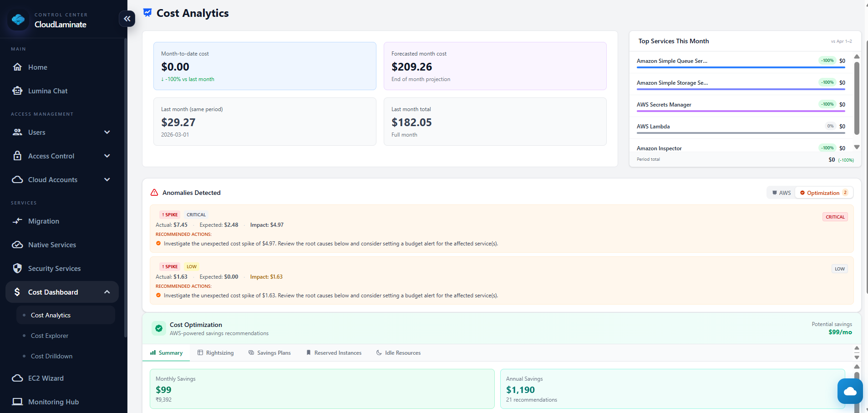Launch the EC2 Wizard
Image resolution: width=868 pixels, height=413 pixels.
click(x=46, y=378)
